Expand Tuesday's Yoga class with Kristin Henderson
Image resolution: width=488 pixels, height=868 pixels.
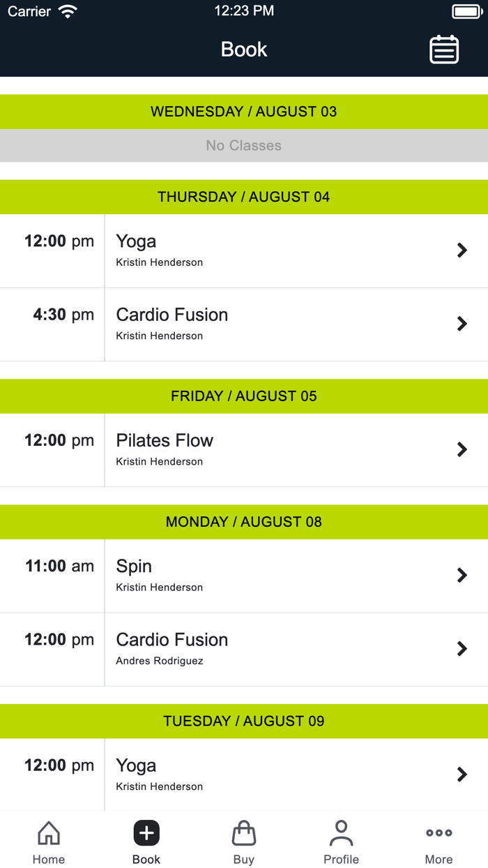click(x=462, y=775)
